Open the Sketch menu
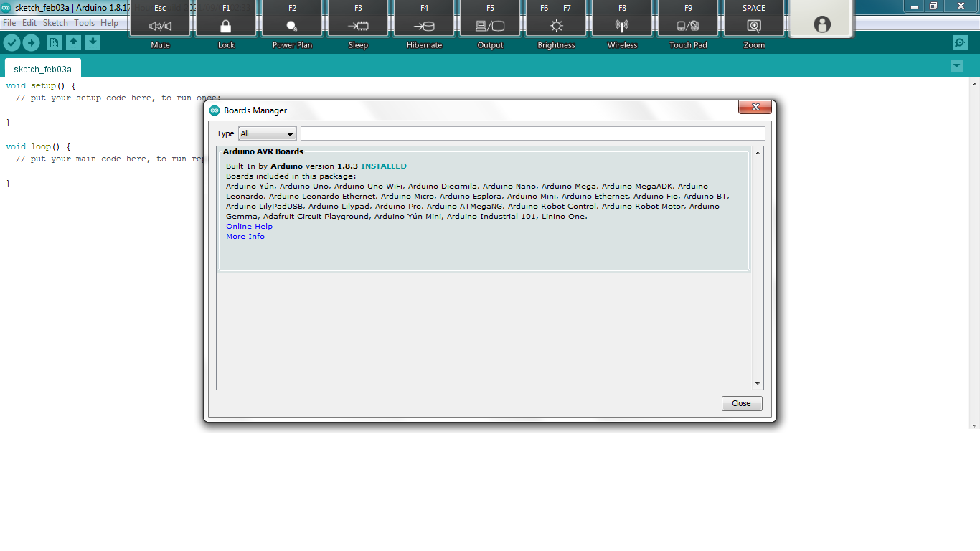 pyautogui.click(x=55, y=23)
